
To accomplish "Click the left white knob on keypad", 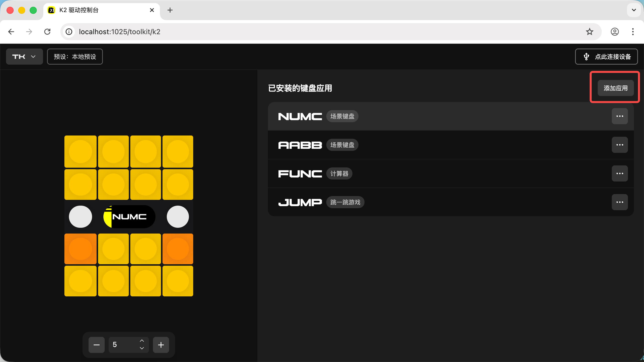I will [80, 217].
